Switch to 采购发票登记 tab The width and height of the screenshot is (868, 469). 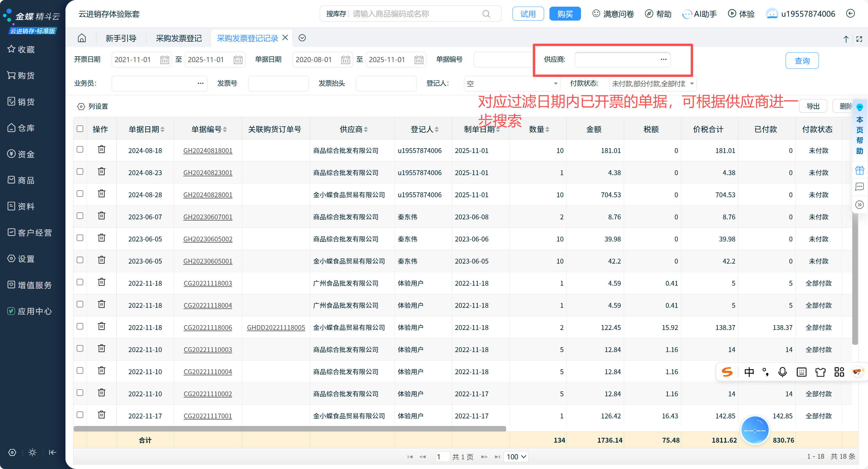tap(179, 38)
